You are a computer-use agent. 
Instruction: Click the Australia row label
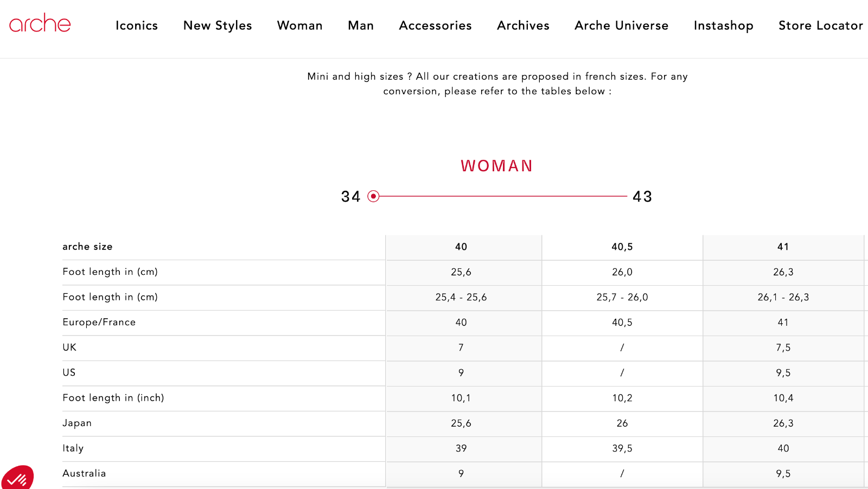[x=84, y=473]
